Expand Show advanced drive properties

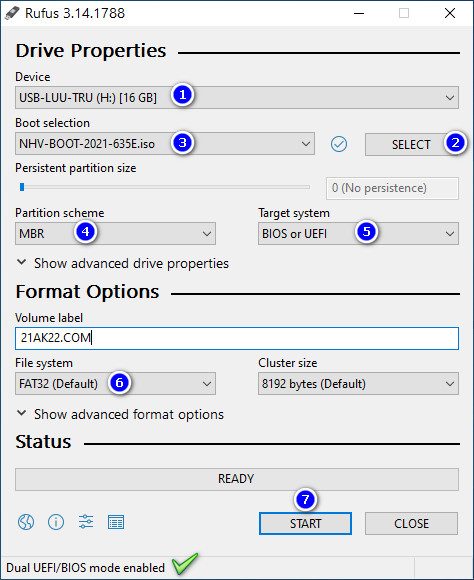(x=123, y=263)
